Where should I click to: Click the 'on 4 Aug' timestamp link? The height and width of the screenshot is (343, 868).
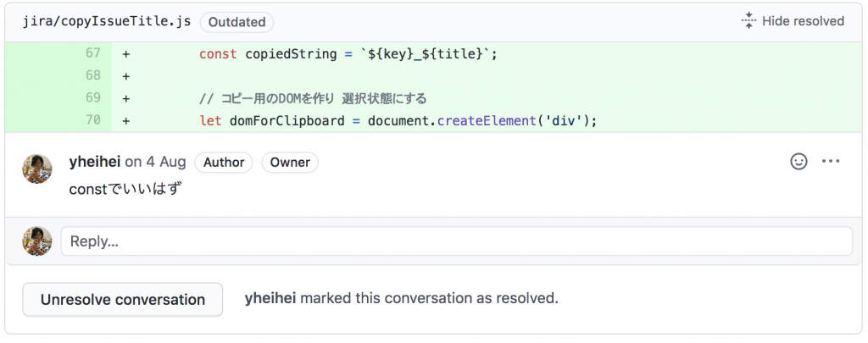click(x=156, y=162)
